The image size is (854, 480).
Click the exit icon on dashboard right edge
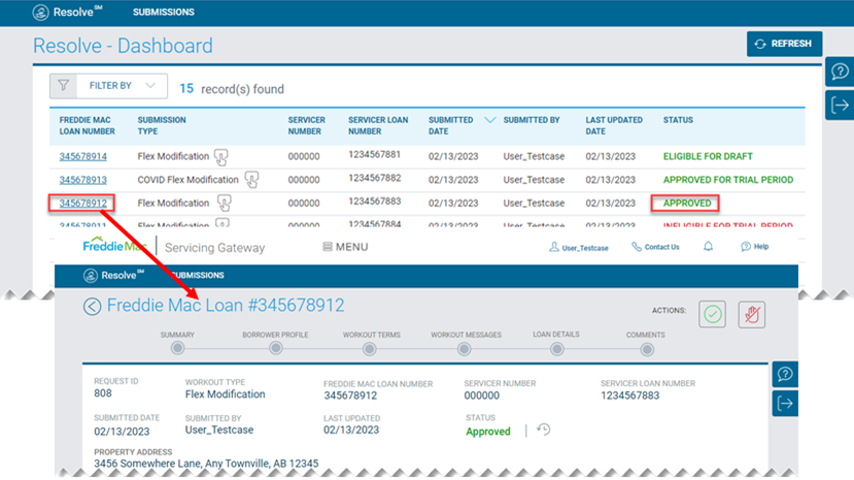click(840, 105)
